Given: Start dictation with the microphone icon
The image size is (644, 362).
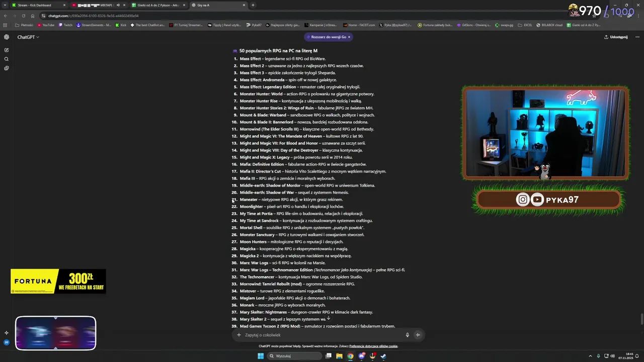Looking at the screenshot, I should (x=407, y=335).
